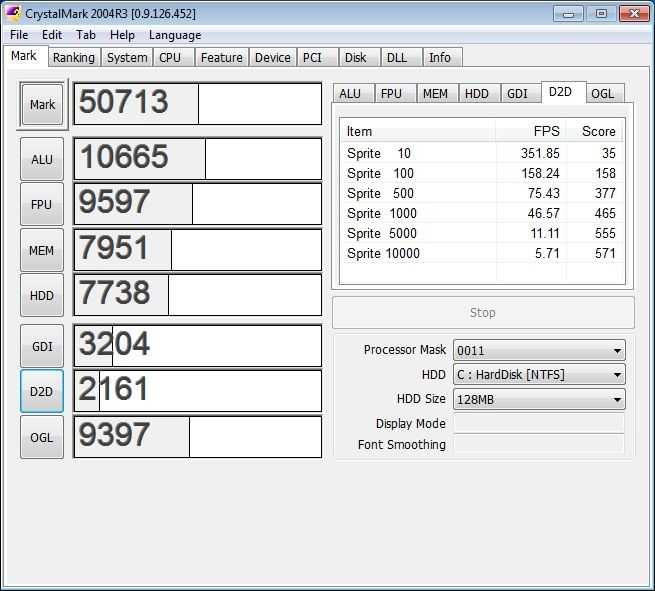Switch to the CPU tab
Screen dimensions: 655x591
(x=174, y=58)
